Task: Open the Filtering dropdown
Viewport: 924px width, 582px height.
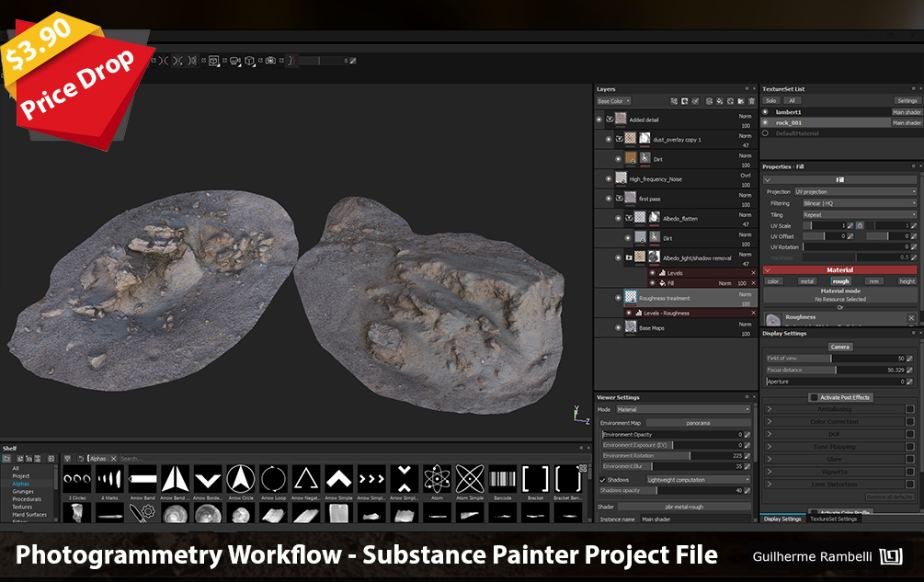Action: (859, 203)
